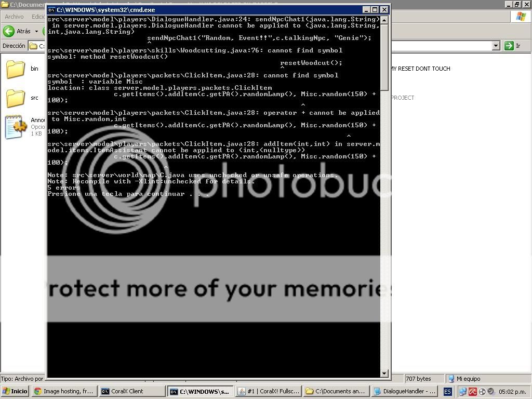The width and height of the screenshot is (532, 399).
Task: Click the cmd scrollbar down arrow
Action: click(x=384, y=373)
